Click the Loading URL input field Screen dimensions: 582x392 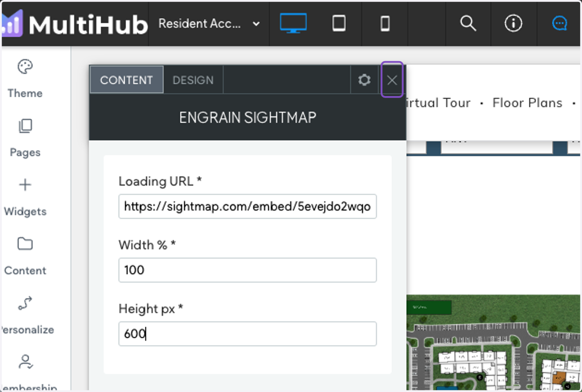pyautogui.click(x=247, y=207)
